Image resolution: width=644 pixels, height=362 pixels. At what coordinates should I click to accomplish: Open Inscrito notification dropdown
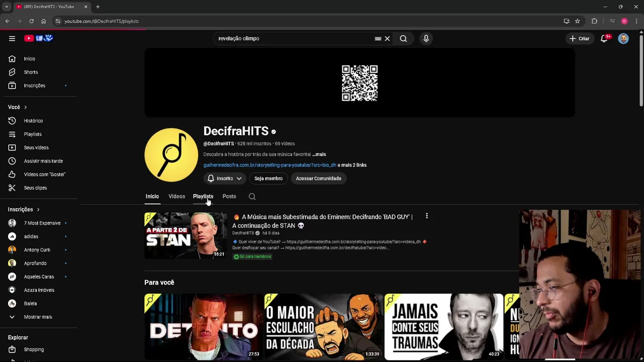point(224,178)
